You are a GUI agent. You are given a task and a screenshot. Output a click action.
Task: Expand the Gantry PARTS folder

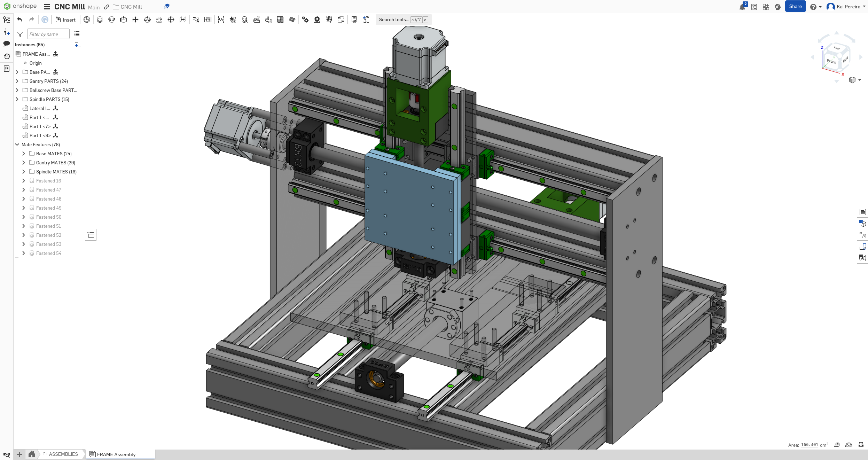click(17, 81)
